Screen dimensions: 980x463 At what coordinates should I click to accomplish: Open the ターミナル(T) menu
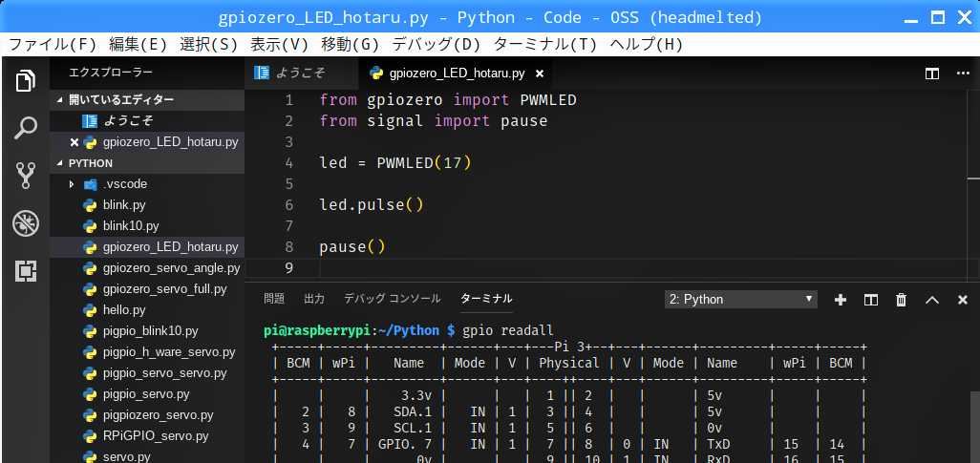tap(545, 44)
